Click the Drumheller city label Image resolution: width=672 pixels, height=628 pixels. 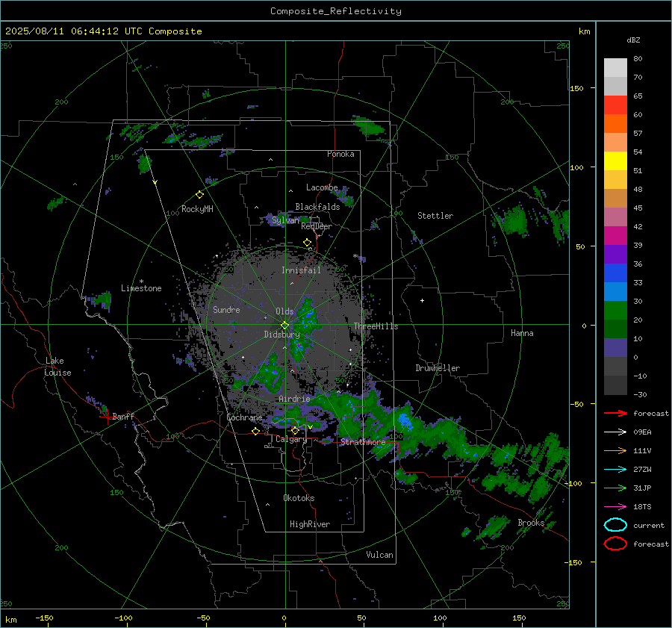(x=438, y=368)
